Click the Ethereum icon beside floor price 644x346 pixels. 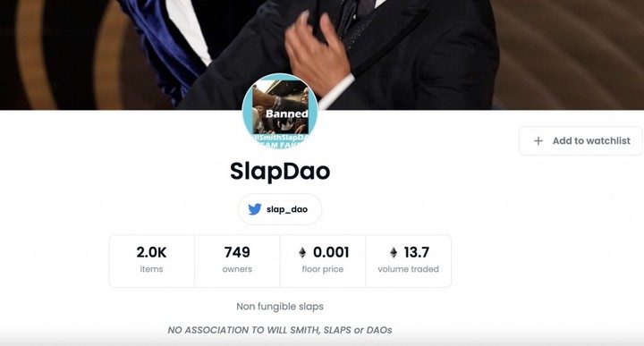point(302,252)
